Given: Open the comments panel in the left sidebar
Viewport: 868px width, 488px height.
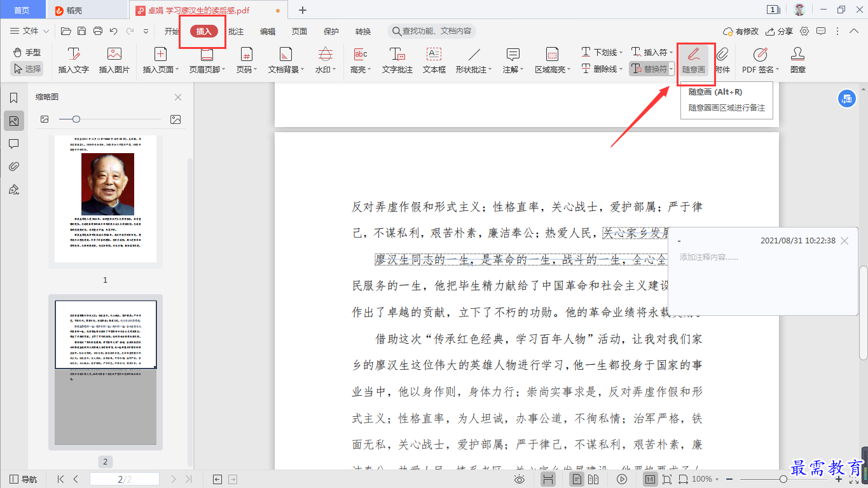Looking at the screenshot, I should click(13, 144).
